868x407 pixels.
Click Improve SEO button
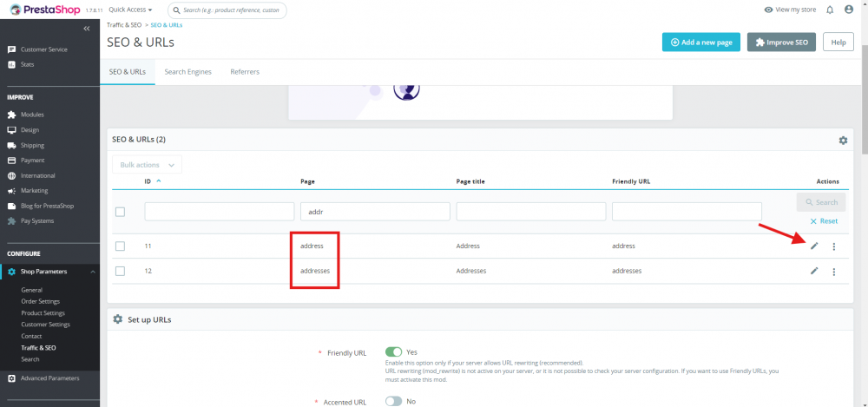(781, 42)
